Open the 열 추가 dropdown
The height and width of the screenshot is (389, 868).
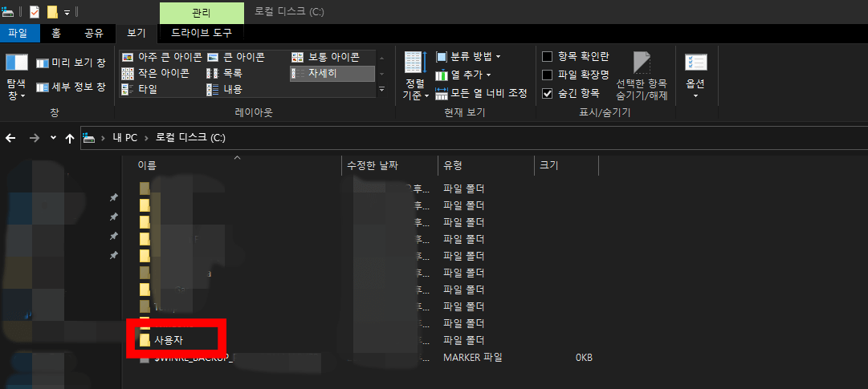(463, 75)
